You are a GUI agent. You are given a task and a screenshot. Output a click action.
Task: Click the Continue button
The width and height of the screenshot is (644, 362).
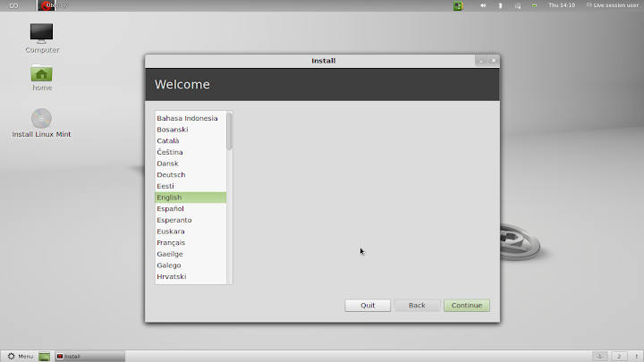pos(467,306)
